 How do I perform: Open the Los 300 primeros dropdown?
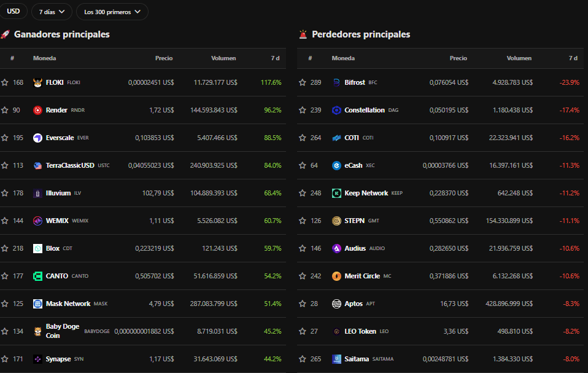(x=112, y=12)
